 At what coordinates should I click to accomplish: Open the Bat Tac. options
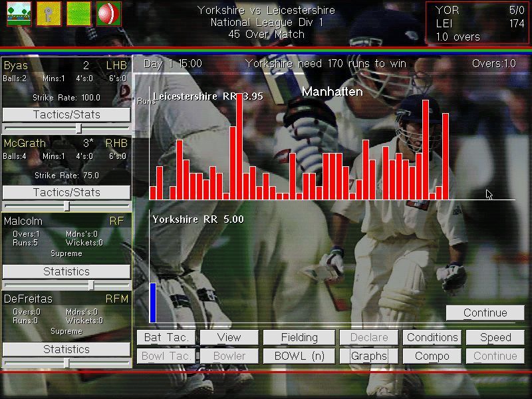pyautogui.click(x=165, y=337)
